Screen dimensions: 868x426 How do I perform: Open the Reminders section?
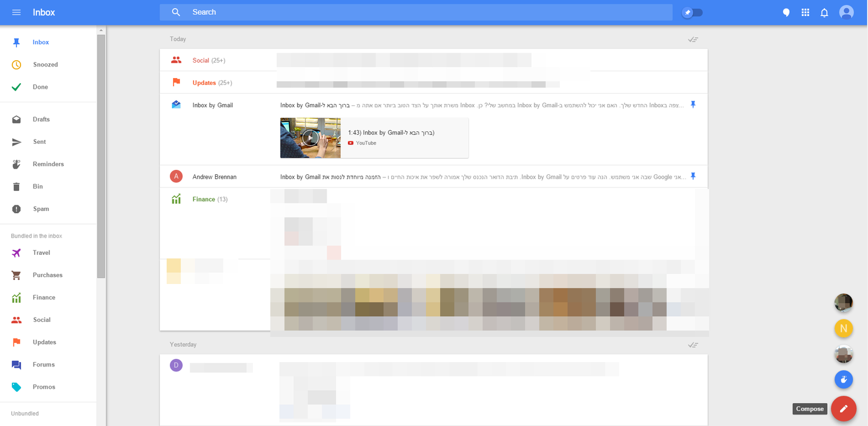pos(47,164)
